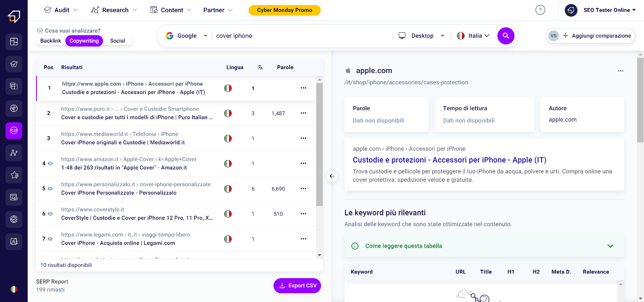Toggle eye visibility icon on legami.com row

point(50,239)
